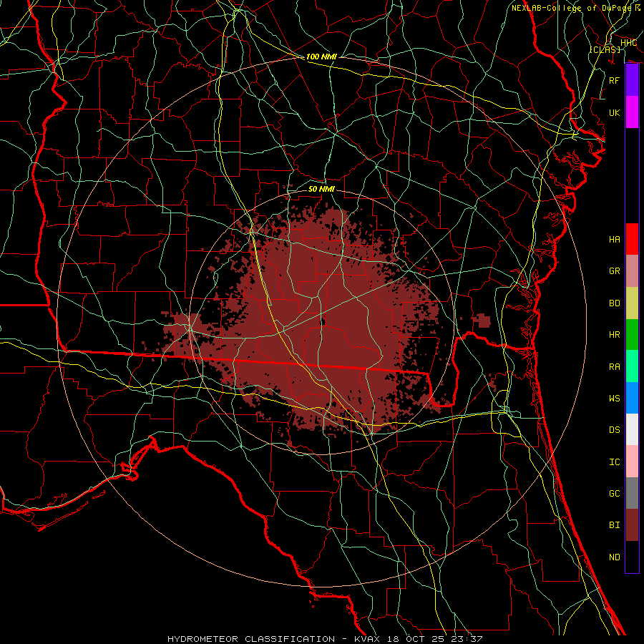Click the 'DS' legend label

click(x=614, y=430)
